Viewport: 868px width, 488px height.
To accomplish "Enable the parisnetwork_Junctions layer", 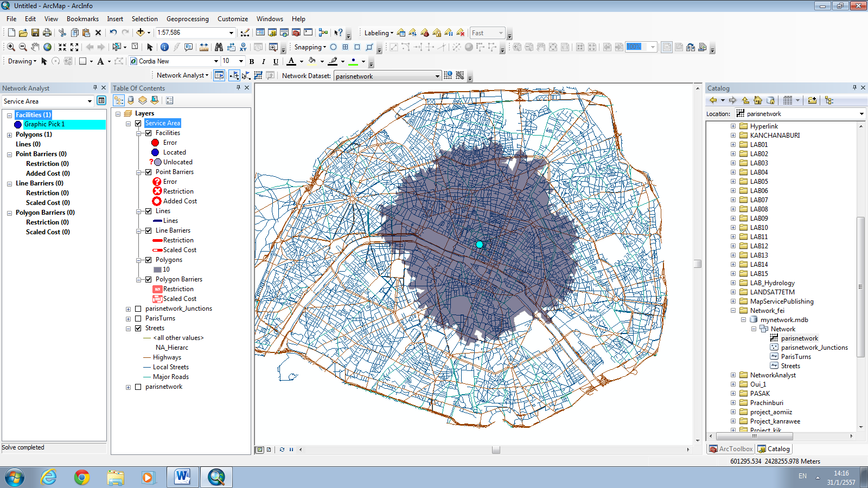I will (x=139, y=309).
